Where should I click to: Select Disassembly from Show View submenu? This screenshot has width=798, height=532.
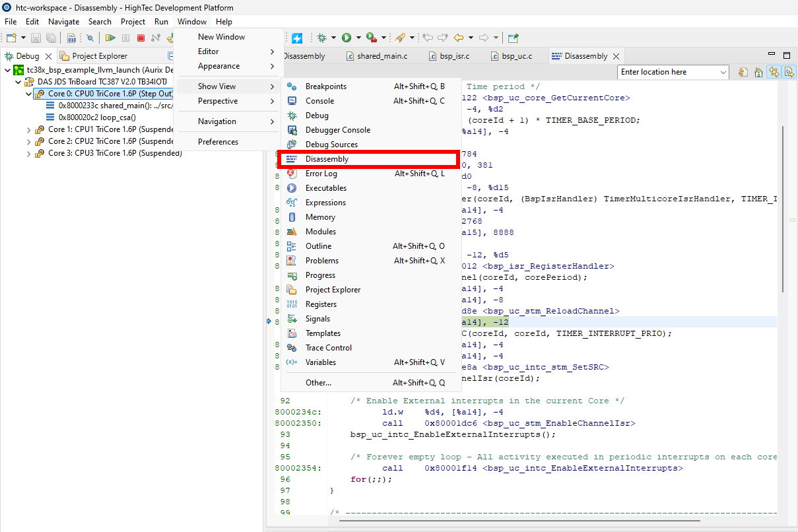pyautogui.click(x=327, y=159)
